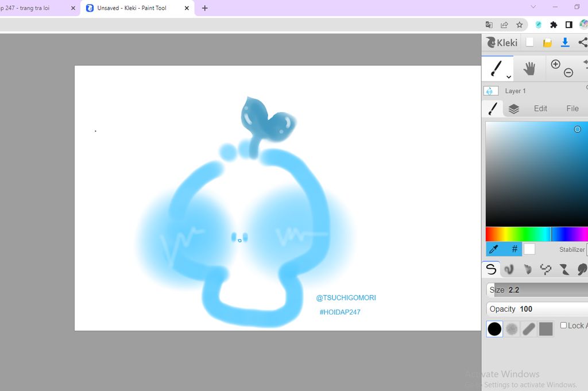The height and width of the screenshot is (391, 588).
Task: Switch to Unsaved - Kleki browser tab
Action: [x=137, y=8]
